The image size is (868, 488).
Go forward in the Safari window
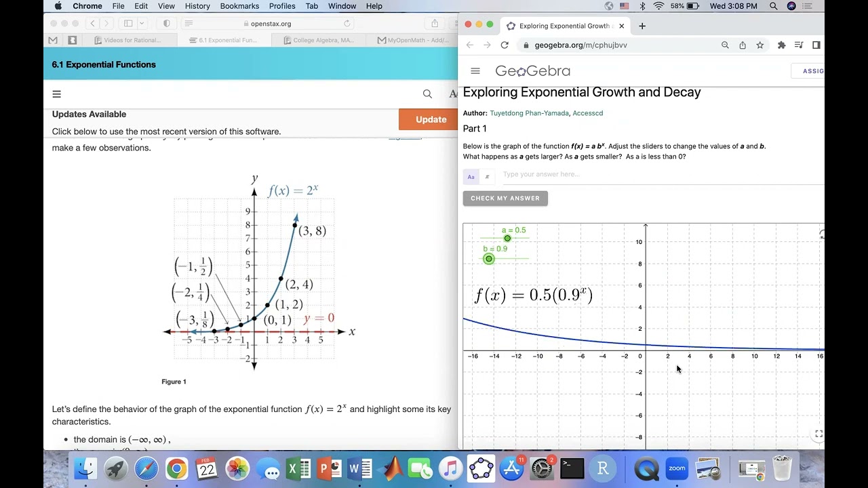pos(106,23)
